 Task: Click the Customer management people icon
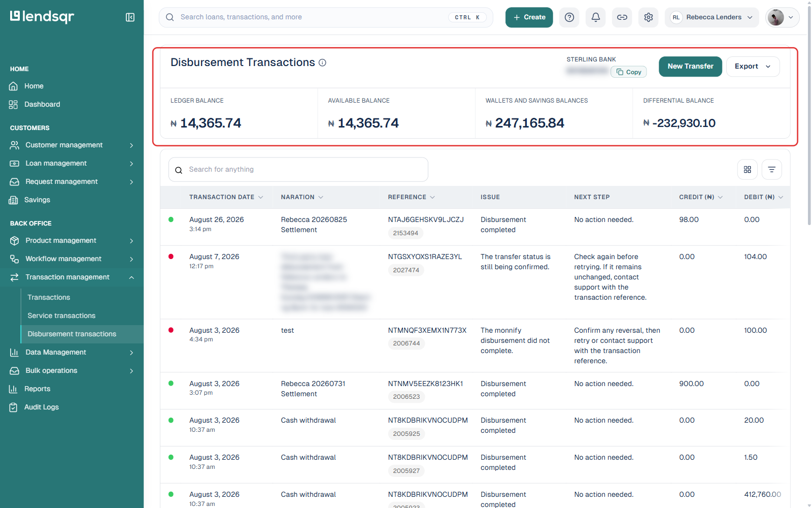[14, 145]
